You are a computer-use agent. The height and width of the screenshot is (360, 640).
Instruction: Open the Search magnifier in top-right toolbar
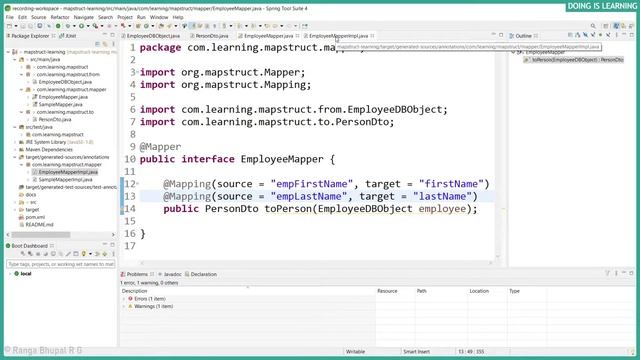click(593, 26)
